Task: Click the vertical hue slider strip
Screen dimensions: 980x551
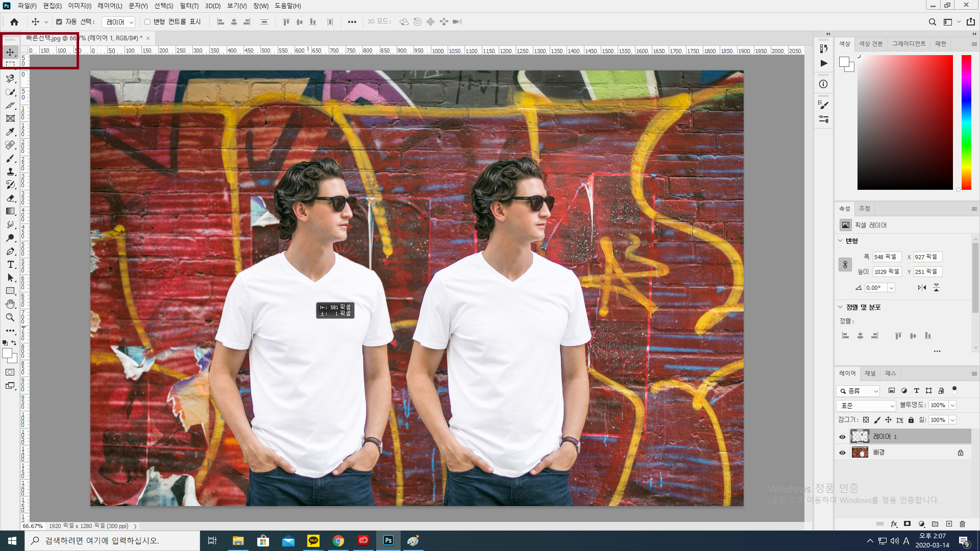Action: (x=966, y=122)
